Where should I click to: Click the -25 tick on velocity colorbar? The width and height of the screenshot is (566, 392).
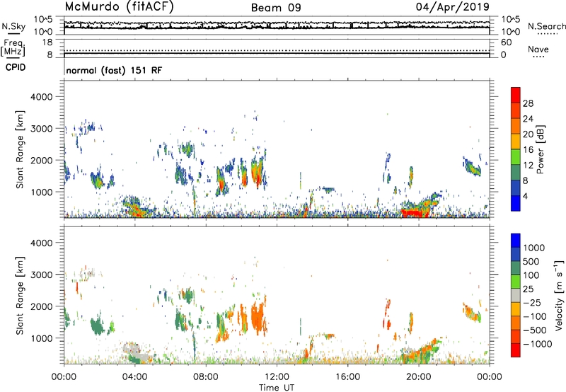click(x=532, y=302)
